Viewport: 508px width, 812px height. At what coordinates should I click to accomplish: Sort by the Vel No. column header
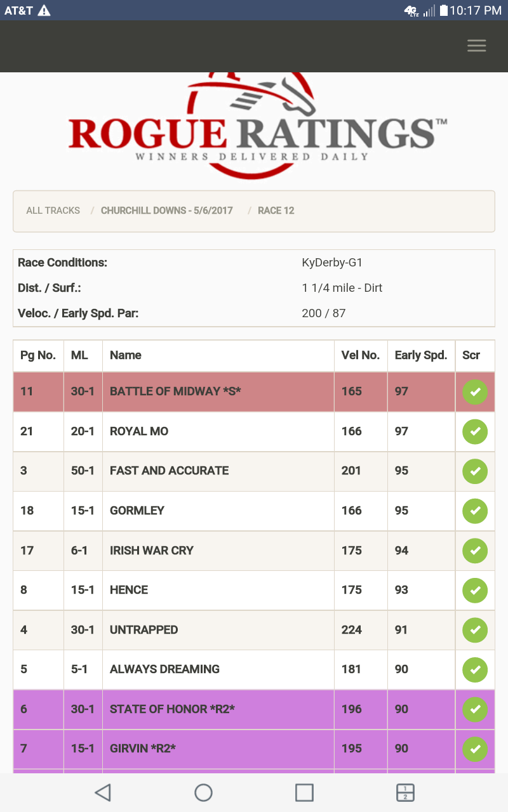point(360,355)
